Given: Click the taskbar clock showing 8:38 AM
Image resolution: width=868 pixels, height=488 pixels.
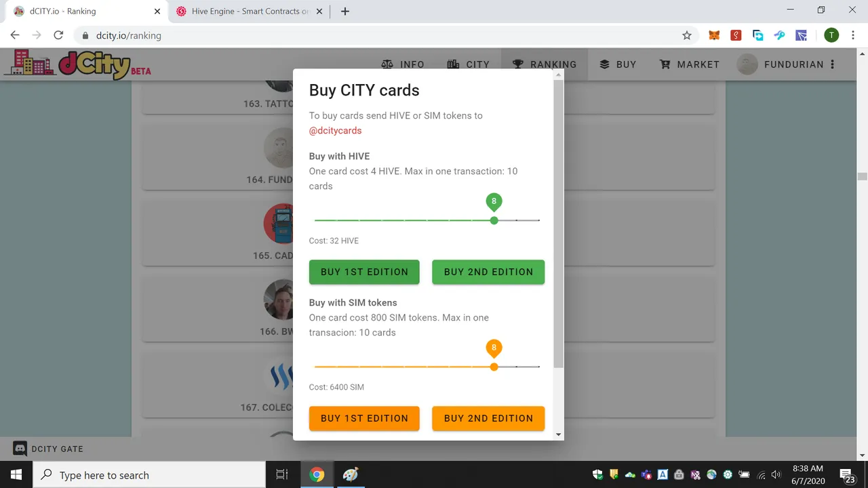Looking at the screenshot, I should (808, 475).
